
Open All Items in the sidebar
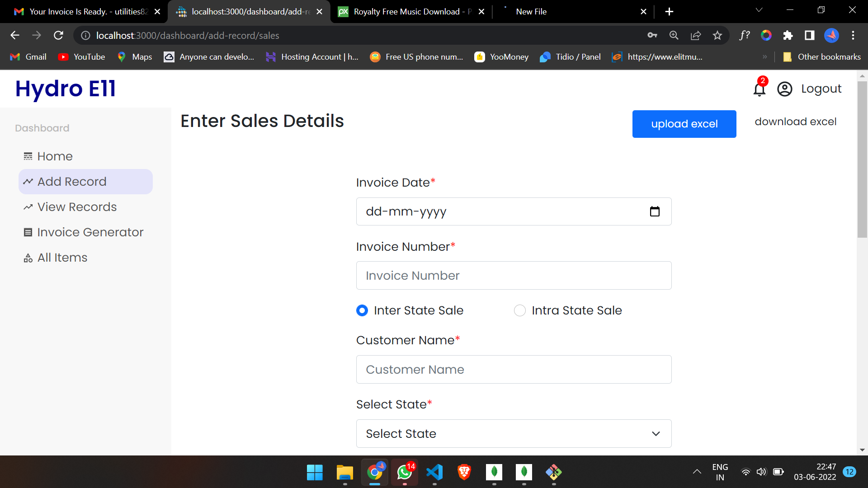[x=61, y=257]
